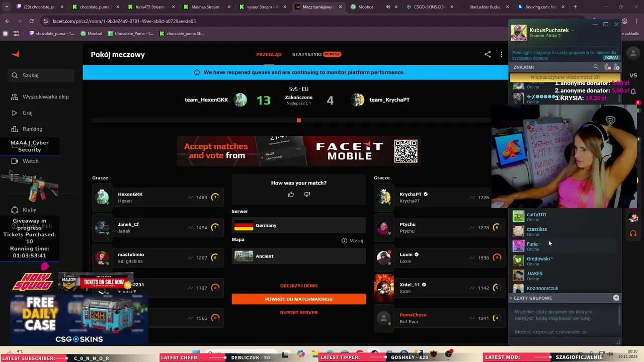Click the thumbs up match rating

click(291, 195)
